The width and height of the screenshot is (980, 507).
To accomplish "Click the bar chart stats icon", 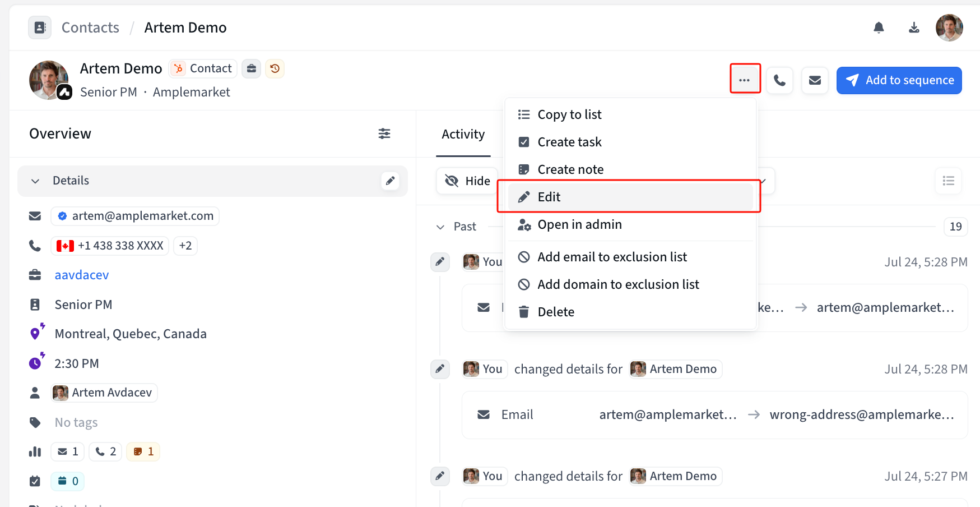I will click(x=35, y=451).
